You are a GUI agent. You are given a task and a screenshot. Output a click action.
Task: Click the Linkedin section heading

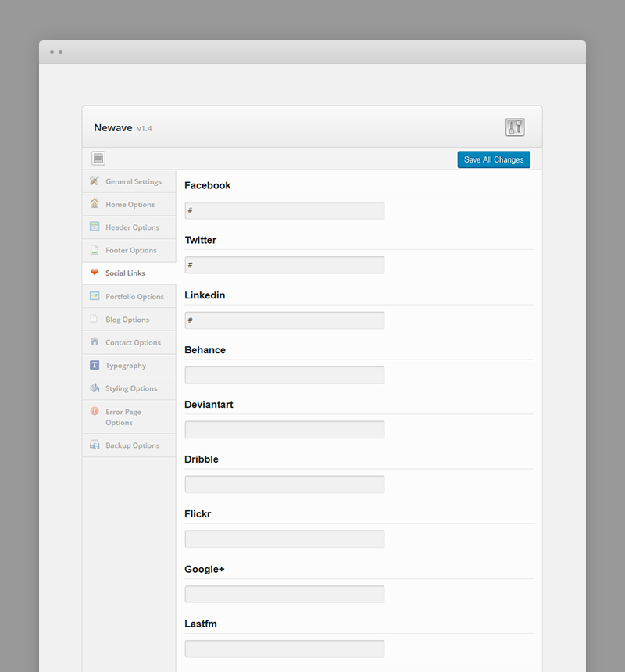205,295
